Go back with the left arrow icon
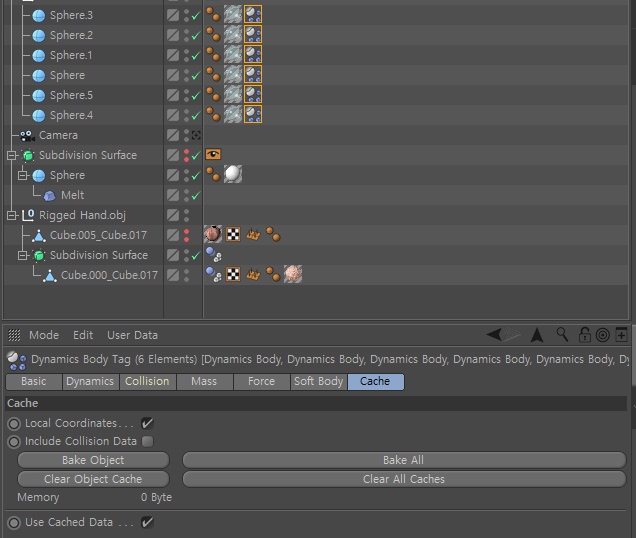 click(494, 335)
